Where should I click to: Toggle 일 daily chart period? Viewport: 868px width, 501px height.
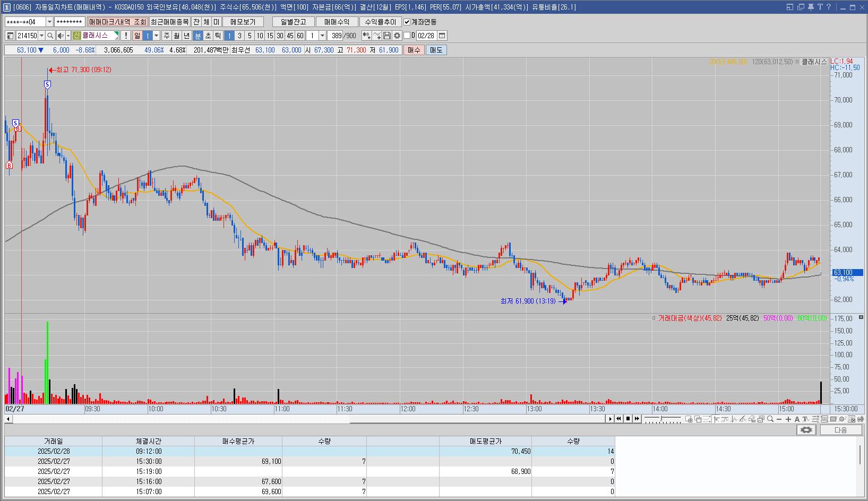click(137, 36)
